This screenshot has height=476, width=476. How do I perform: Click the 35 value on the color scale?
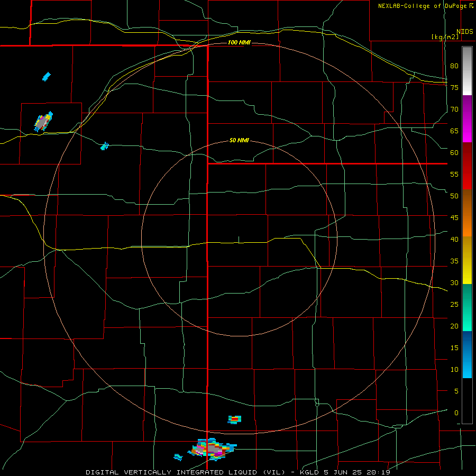[454, 261]
